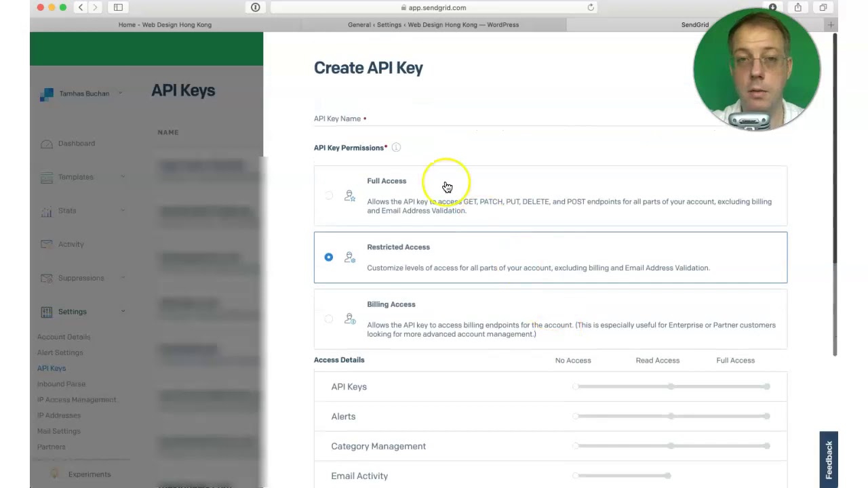Reload the page
The width and height of the screenshot is (868, 488).
591,7
